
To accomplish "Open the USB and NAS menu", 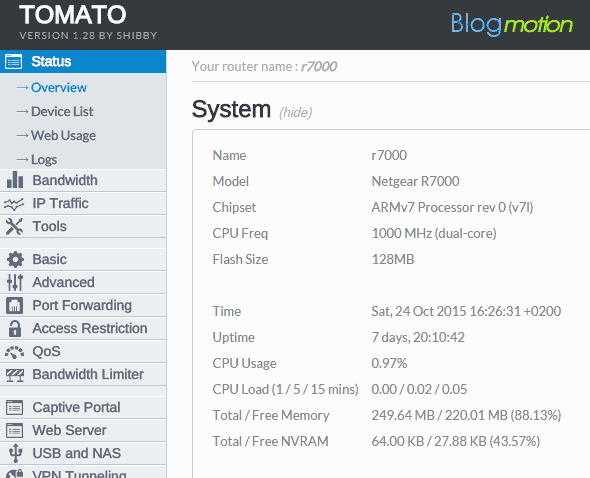I will (x=83, y=453).
